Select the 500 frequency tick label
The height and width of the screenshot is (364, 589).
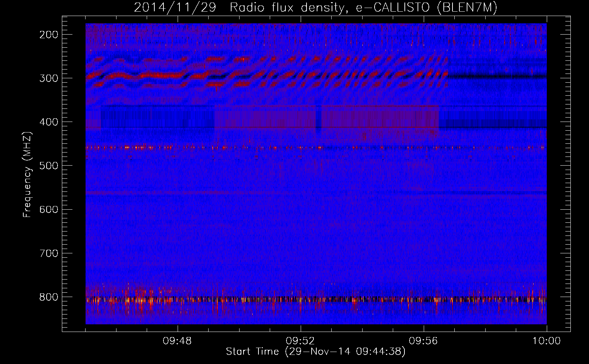pos(48,166)
